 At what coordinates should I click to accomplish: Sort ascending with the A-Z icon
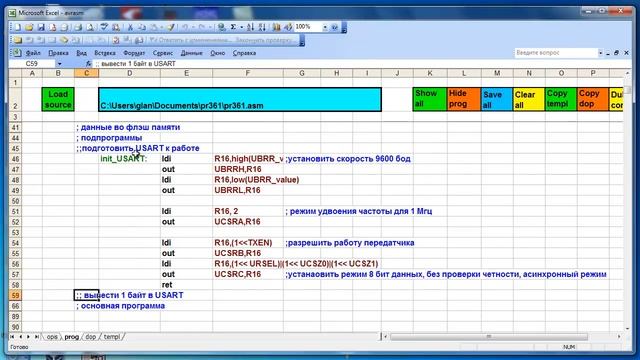tap(250, 27)
